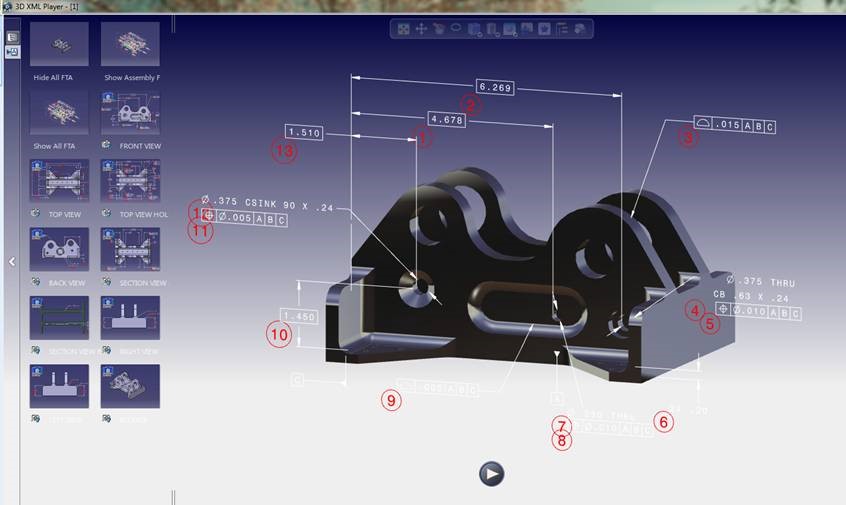Click the Hide All FTA thumbnail
This screenshot has height=505, width=846.
59,45
